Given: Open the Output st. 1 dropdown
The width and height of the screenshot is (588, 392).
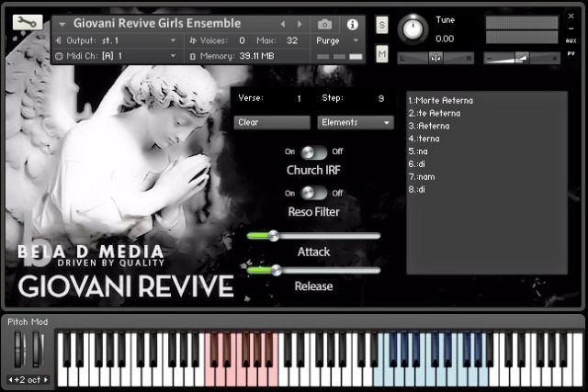Looking at the screenshot, I should tap(173, 40).
